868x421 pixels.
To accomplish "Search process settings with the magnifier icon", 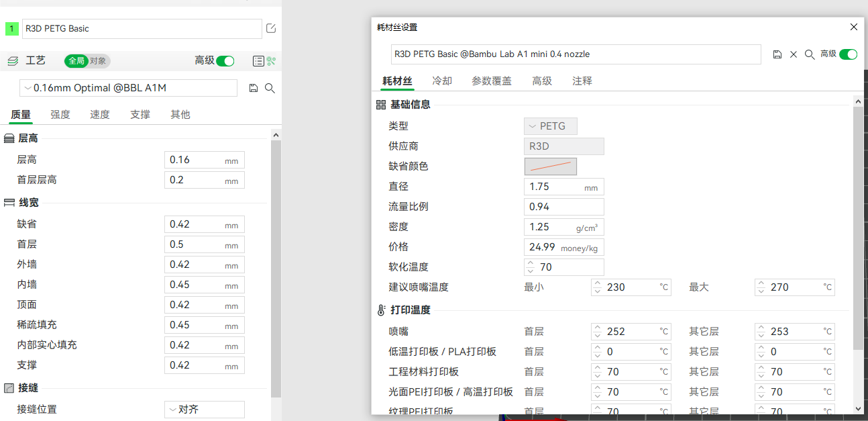I will point(270,88).
